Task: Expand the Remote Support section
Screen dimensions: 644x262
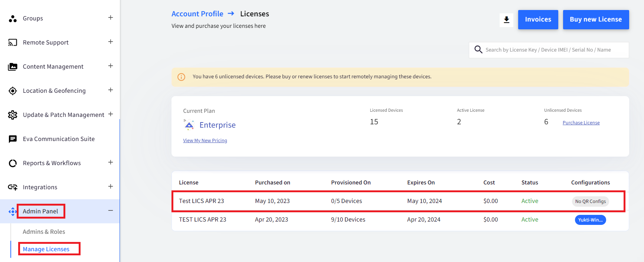Action: pos(111,42)
